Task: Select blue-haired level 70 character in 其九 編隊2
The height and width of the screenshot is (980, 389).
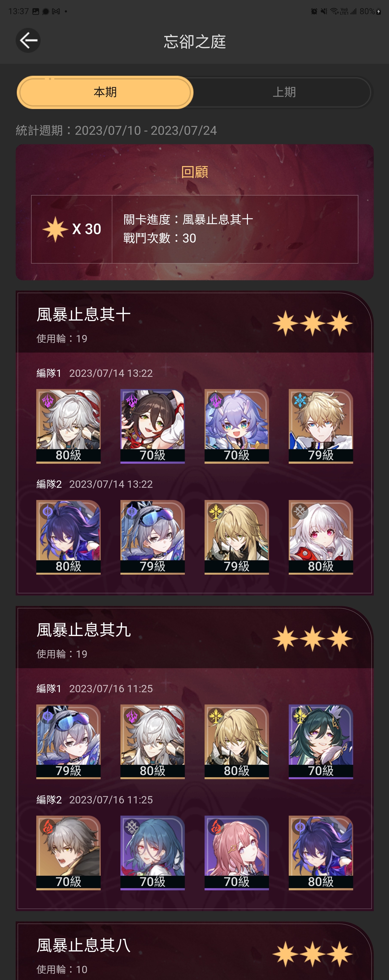Action: coord(153,853)
